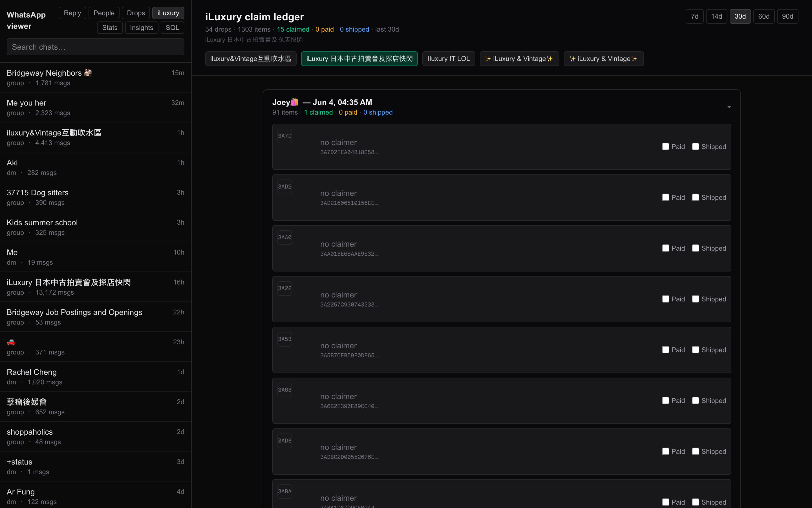The height and width of the screenshot is (508, 812).
Task: Open the Stats tab
Action: coord(110,28)
